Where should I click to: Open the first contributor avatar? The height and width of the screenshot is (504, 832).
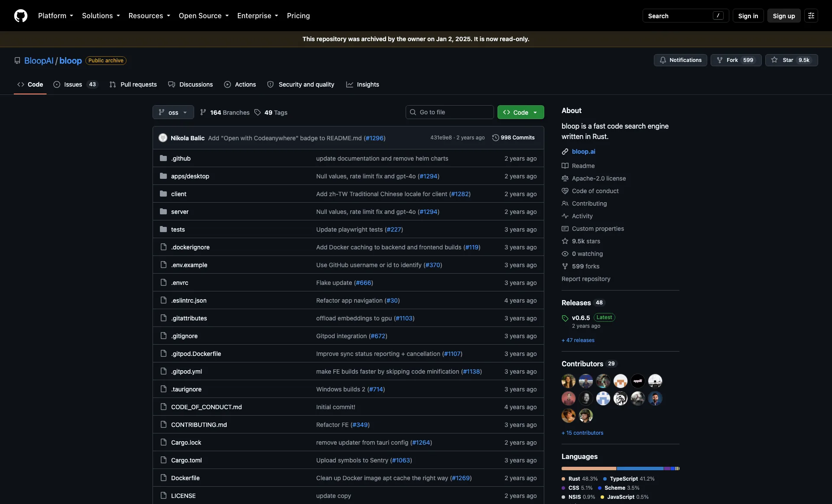coord(569,381)
